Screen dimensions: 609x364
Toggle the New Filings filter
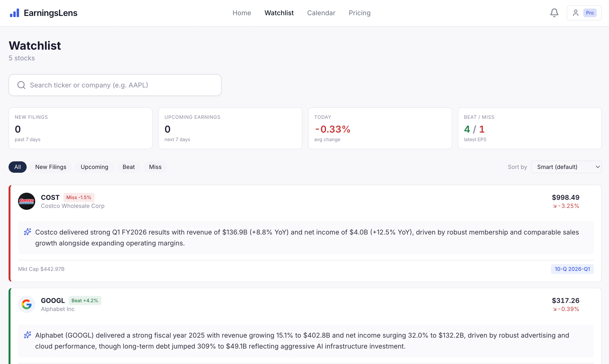51,167
